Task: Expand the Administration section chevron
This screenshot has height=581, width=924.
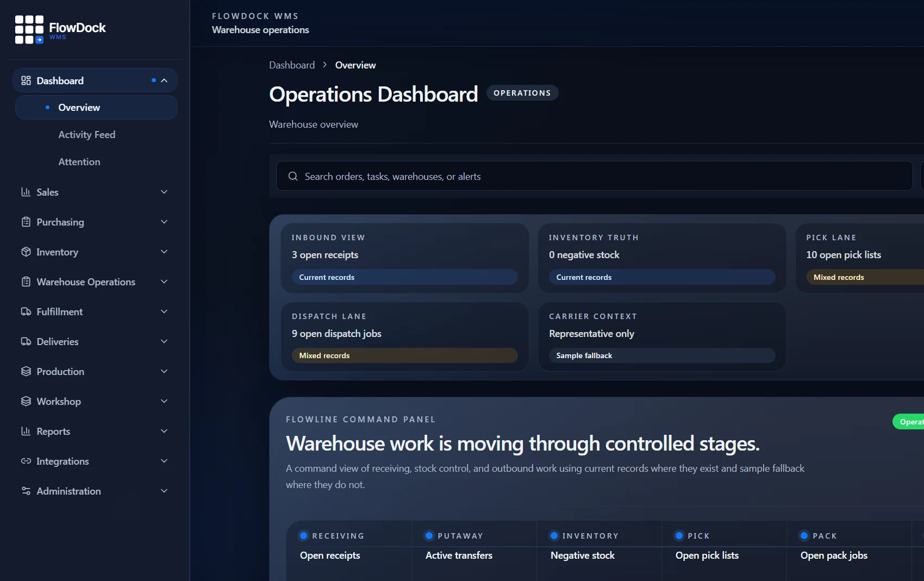Action: [164, 491]
